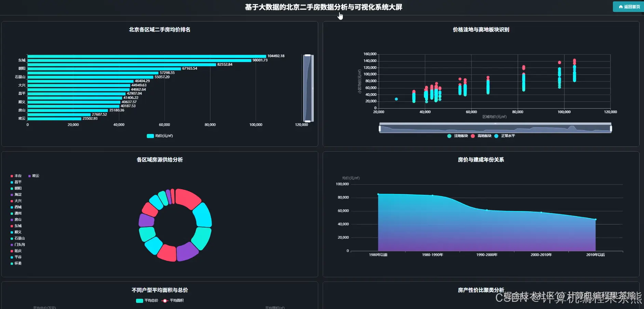The height and width of the screenshot is (309, 644).
Task: Toggle the 密云 legend entry
Action: tap(34, 176)
